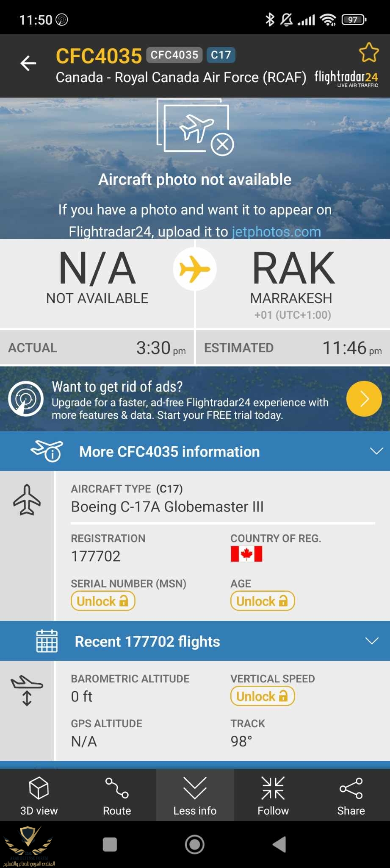The width and height of the screenshot is (390, 868).
Task: Toggle the favorite star for CFC4035
Action: click(x=368, y=53)
